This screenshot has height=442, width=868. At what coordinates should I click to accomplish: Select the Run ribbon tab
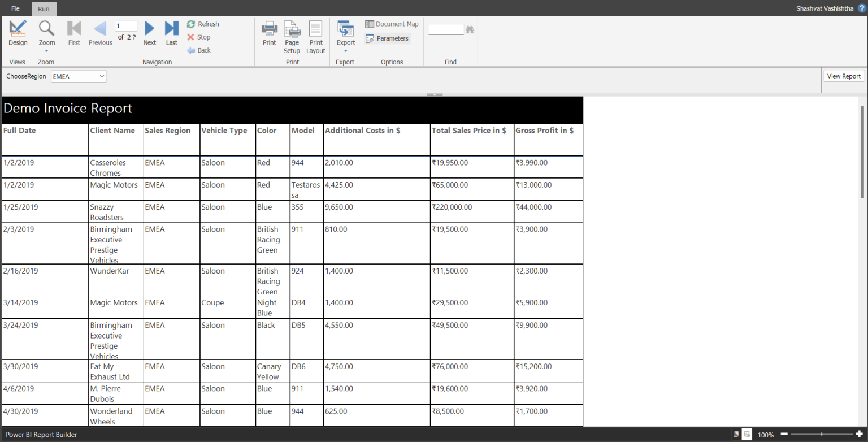[x=44, y=8]
